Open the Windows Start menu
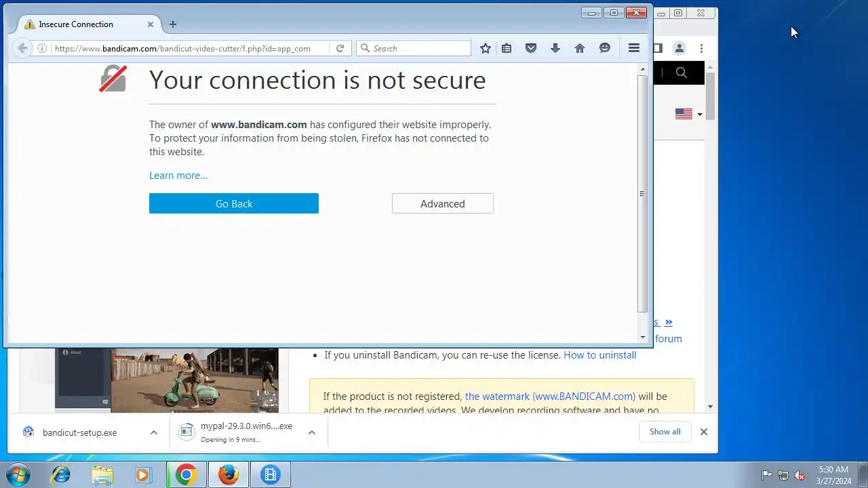The image size is (868, 488). [x=18, y=474]
